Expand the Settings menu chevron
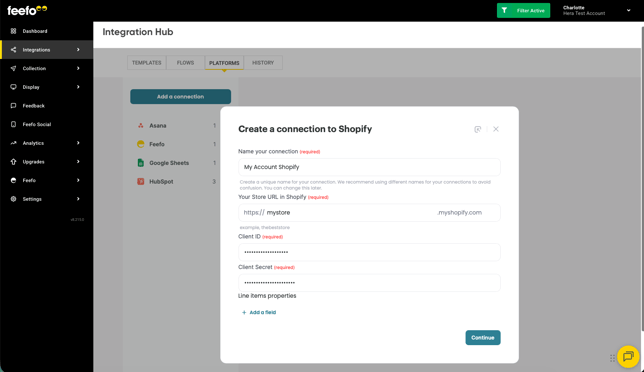 click(x=78, y=199)
